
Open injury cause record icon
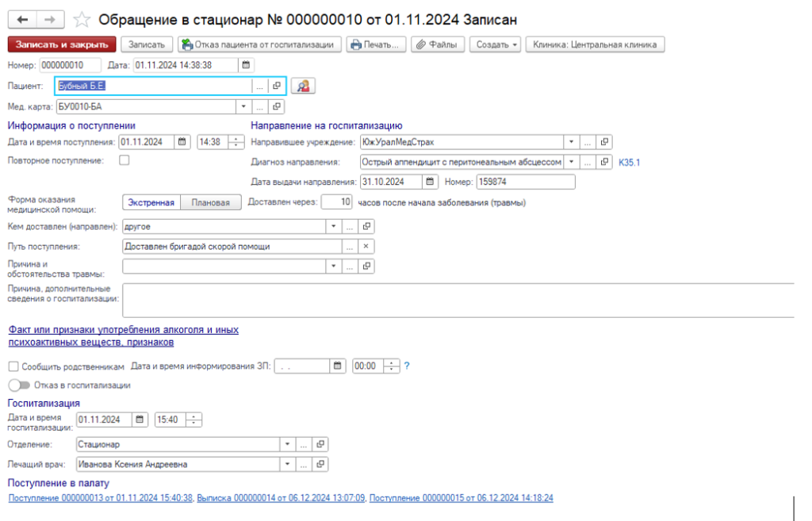coord(366,266)
